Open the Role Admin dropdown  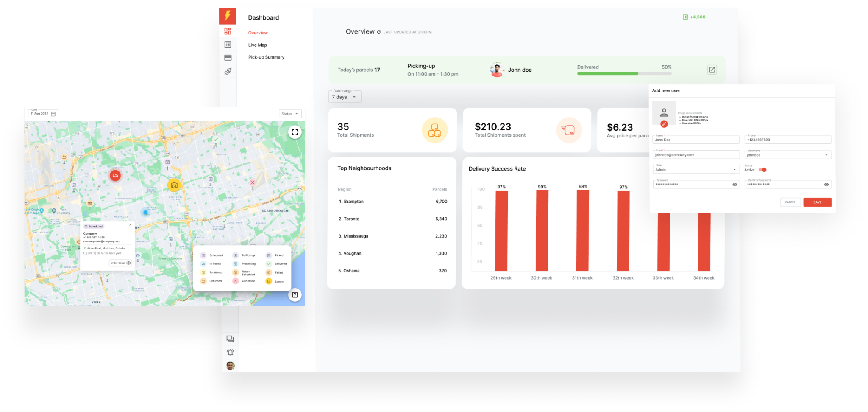[x=696, y=170]
